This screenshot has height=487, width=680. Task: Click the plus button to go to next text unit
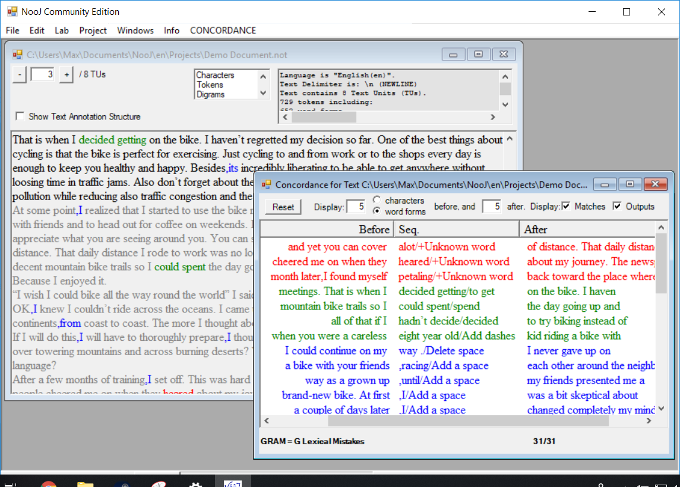pyautogui.click(x=66, y=75)
